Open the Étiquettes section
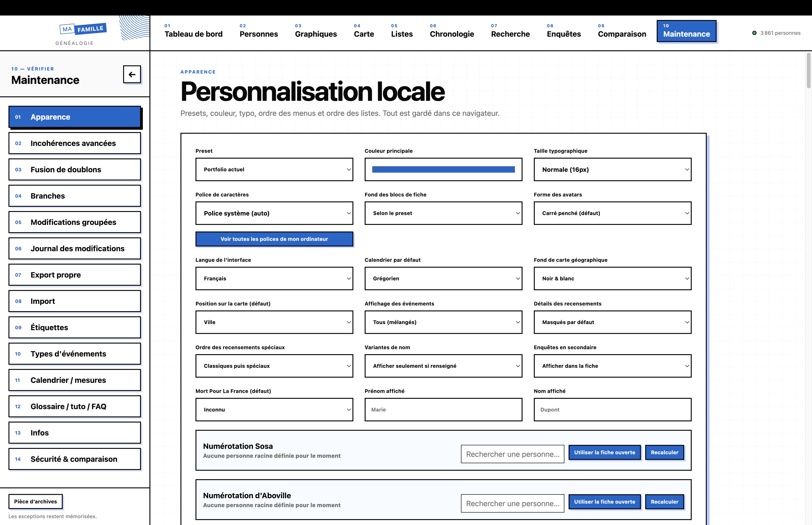 (x=75, y=327)
